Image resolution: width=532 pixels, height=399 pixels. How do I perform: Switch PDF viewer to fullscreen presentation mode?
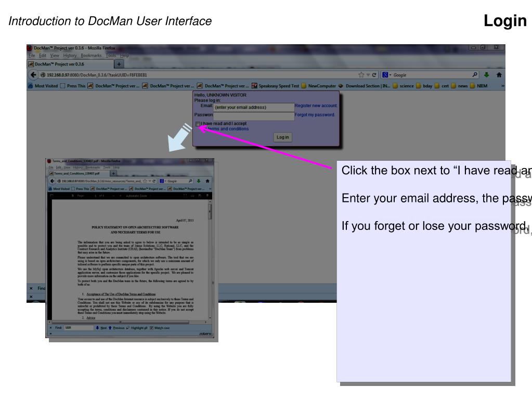tap(185, 196)
